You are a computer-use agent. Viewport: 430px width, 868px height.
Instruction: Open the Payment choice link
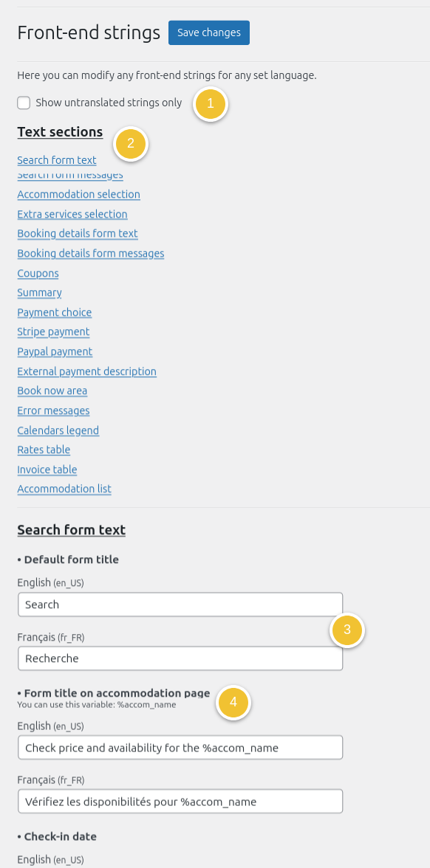[55, 312]
